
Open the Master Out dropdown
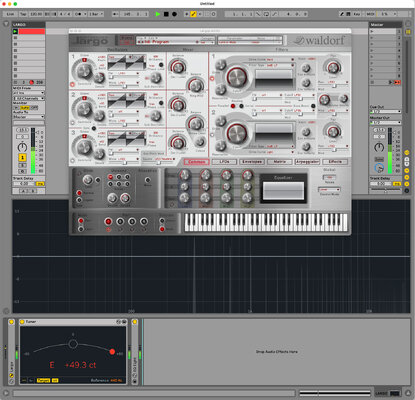tap(385, 122)
